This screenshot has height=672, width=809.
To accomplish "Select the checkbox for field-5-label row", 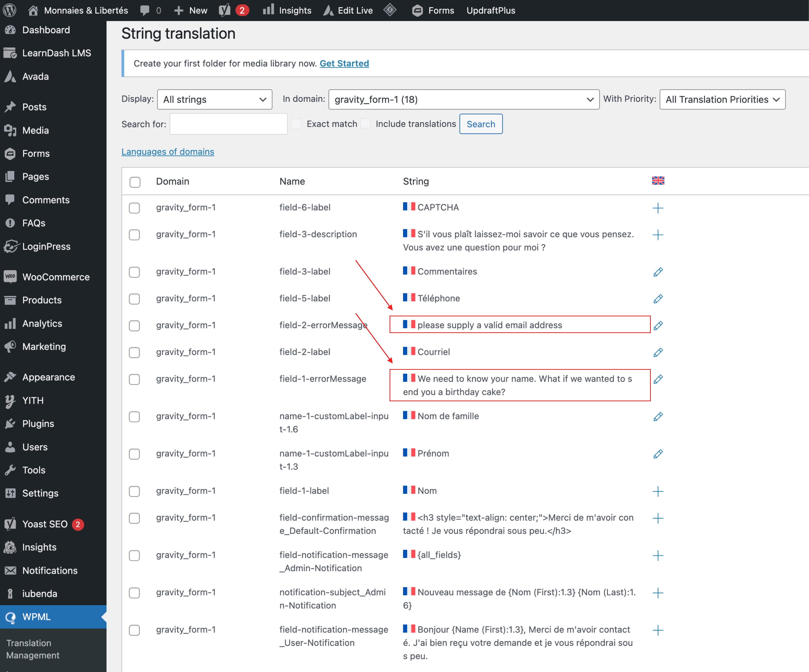I will coord(134,299).
